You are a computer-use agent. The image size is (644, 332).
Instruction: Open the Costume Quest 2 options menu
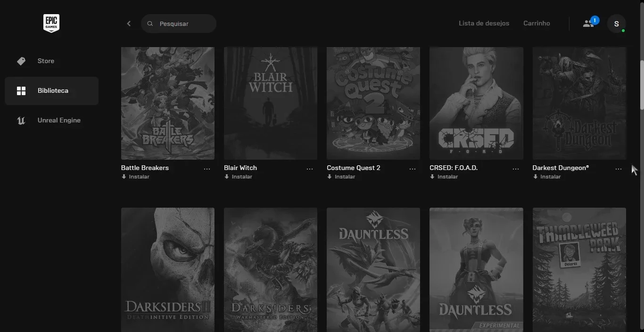(413, 169)
